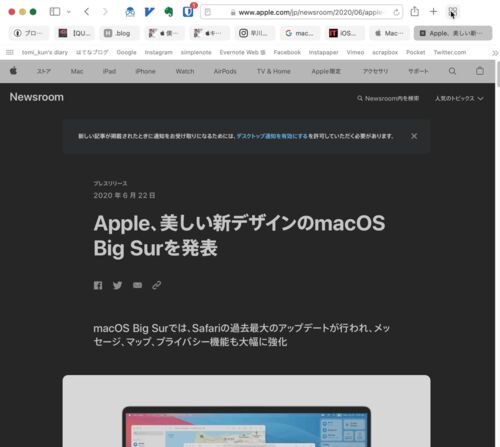
Task: Click the MacBook Big Sur hero image
Action: [246, 411]
